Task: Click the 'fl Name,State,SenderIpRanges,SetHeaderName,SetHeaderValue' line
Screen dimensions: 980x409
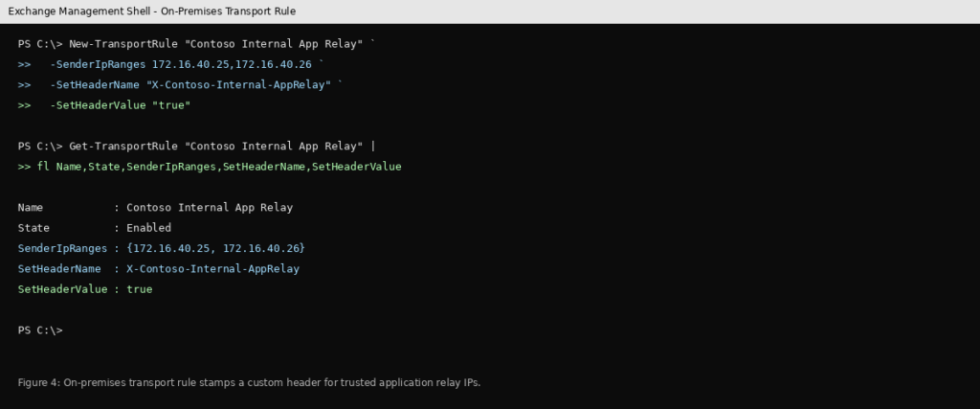Action: (210, 167)
